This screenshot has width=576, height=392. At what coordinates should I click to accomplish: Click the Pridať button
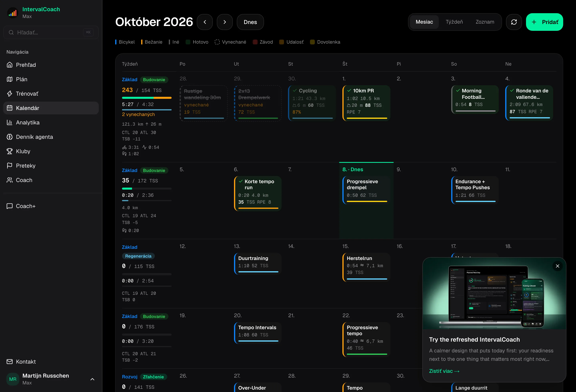point(544,22)
